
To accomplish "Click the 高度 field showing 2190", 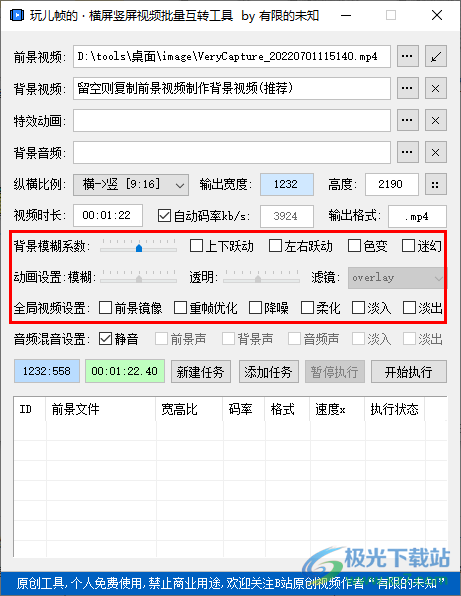I will [392, 185].
